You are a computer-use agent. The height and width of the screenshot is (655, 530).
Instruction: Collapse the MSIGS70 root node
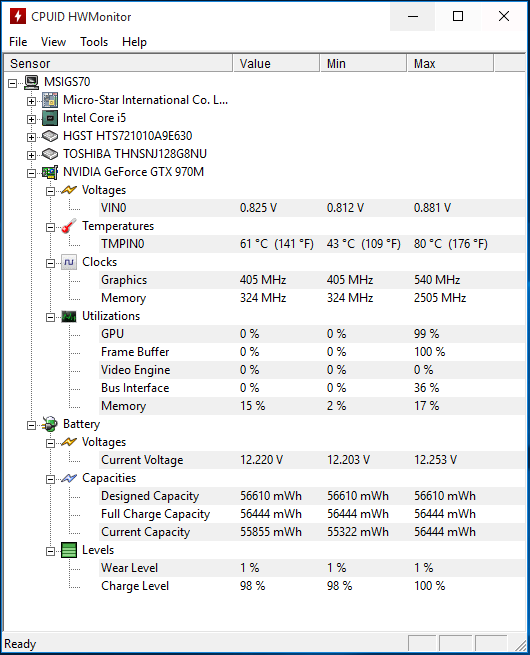[x=13, y=83]
